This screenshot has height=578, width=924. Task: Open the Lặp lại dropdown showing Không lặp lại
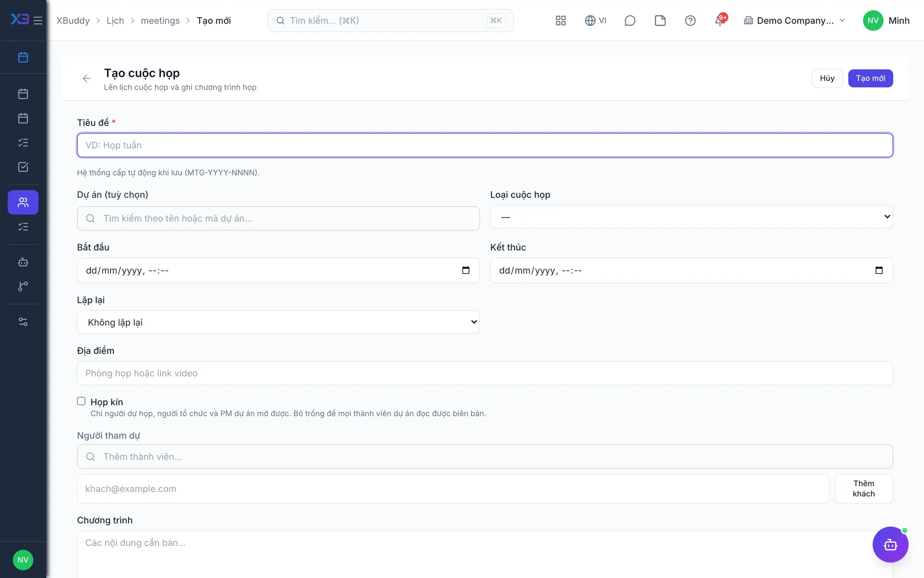tap(278, 322)
